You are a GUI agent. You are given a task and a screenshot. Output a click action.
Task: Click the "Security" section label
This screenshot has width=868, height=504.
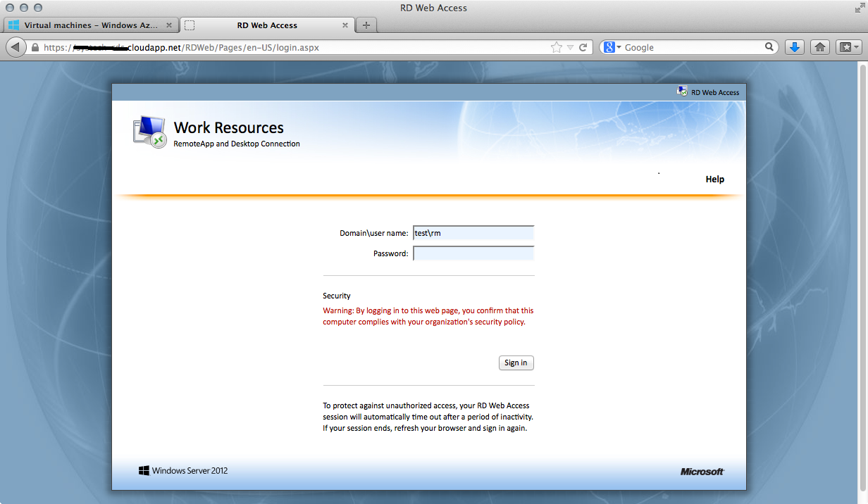pyautogui.click(x=337, y=296)
